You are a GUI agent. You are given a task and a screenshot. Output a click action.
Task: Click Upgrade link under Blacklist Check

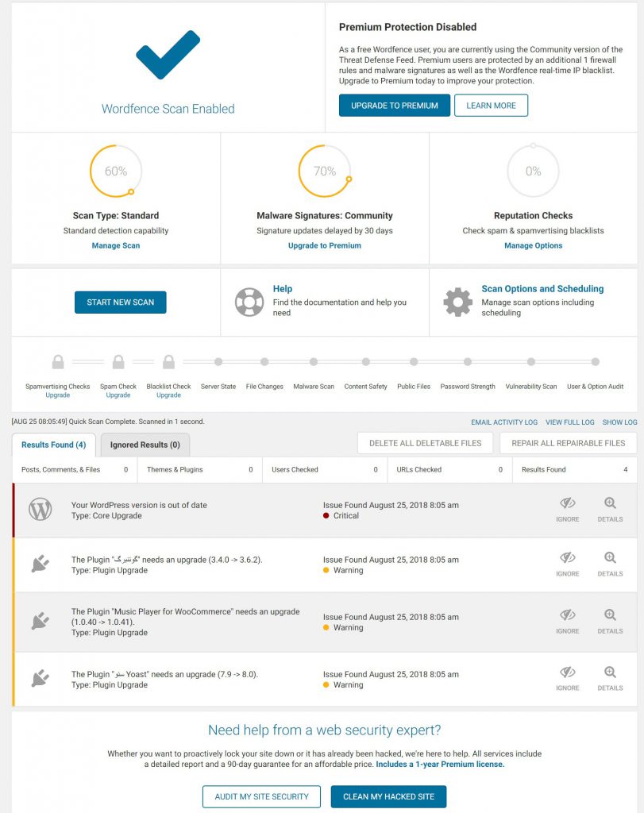pyautogui.click(x=168, y=395)
